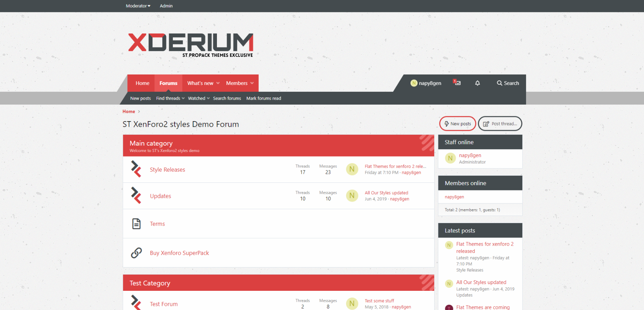Viewport: 644px width, 310px height.
Task: Expand the Members menu arrow
Action: pyautogui.click(x=252, y=83)
